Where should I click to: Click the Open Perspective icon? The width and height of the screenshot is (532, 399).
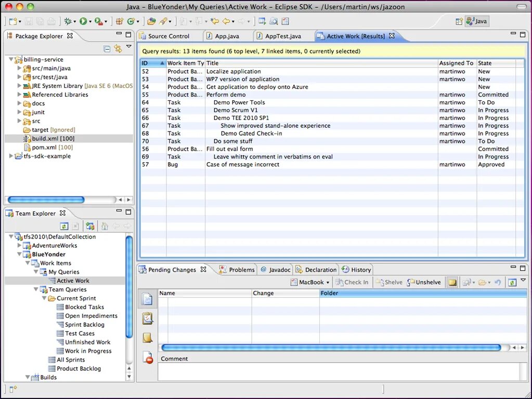point(459,21)
